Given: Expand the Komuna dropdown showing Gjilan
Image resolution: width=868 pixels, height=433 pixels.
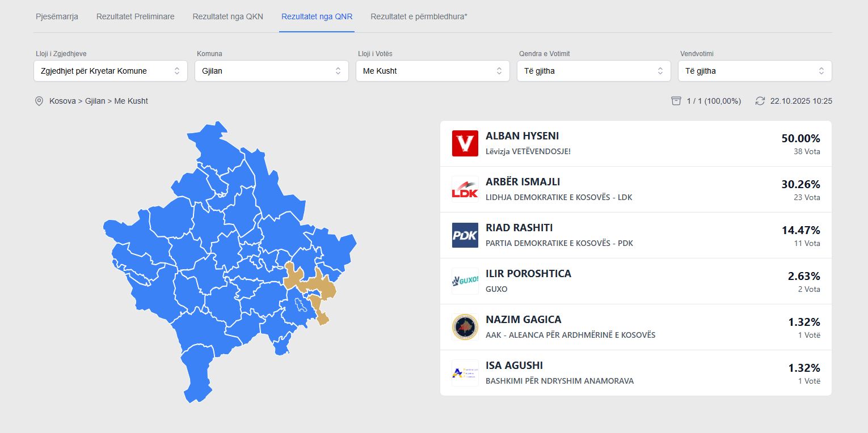Looking at the screenshot, I should 272,71.
